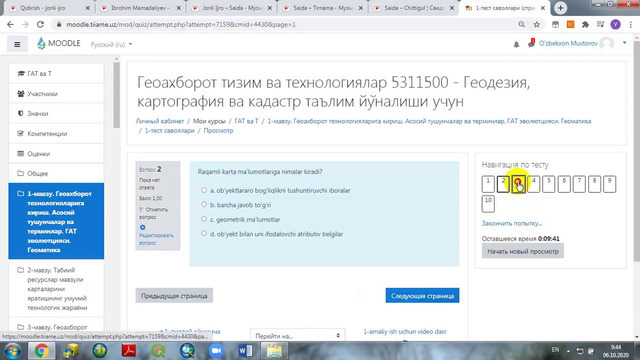Switch to the Saida - Tirnama tab
Screen dimensions: 640x360
[x=323, y=8]
